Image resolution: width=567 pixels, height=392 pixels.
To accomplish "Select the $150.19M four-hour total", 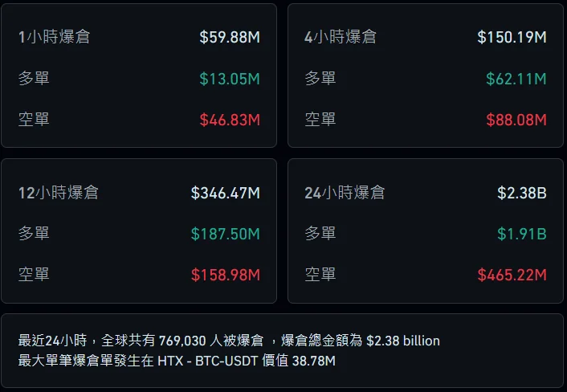I will [x=512, y=37].
